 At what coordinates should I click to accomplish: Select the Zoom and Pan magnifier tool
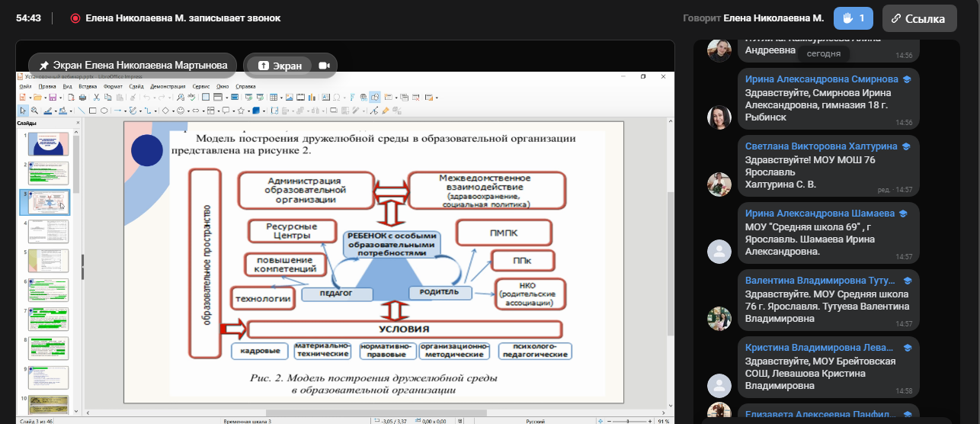click(x=34, y=111)
